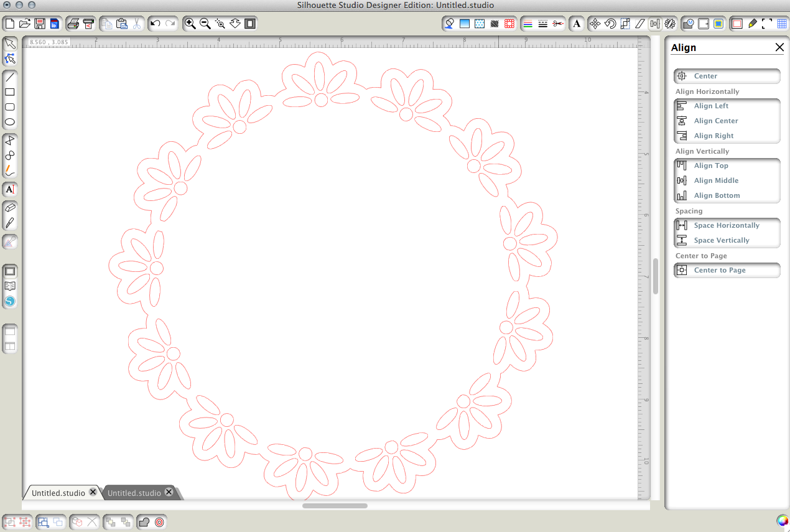This screenshot has width=790, height=532.
Task: Choose the Select arrow tool
Action: pos(10,44)
